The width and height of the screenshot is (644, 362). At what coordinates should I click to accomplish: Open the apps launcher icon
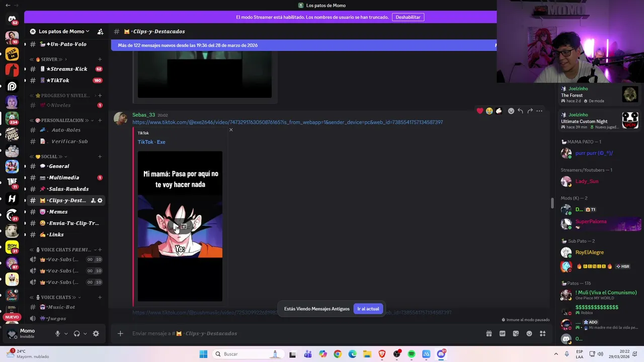tap(542, 333)
